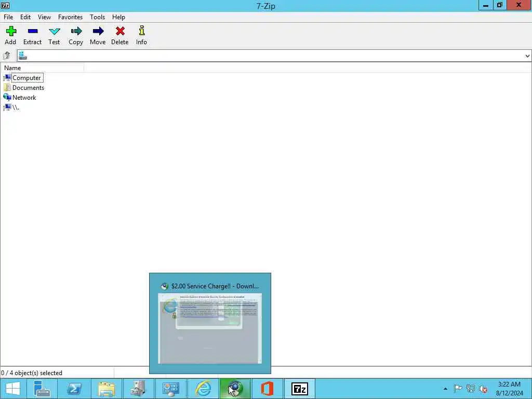Click the muted volume tray icon
This screenshot has height=399, width=532.
coord(484,389)
